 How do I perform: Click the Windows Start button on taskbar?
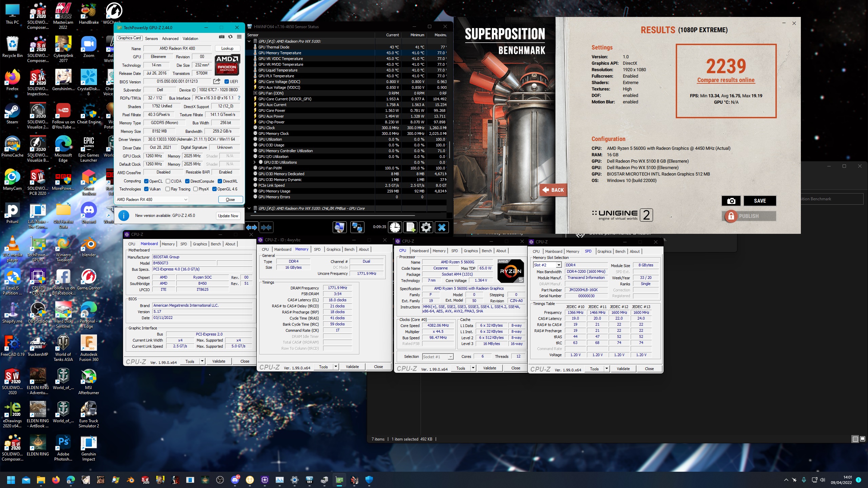(11, 480)
